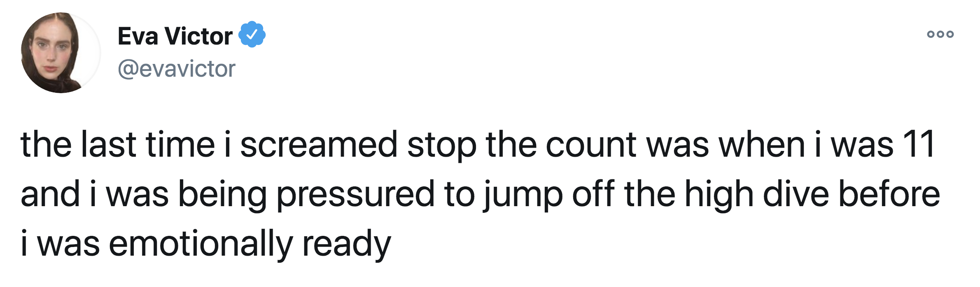Screen dimensions: 980x287
Task: Open the tweet's more options menu
Action: point(940,34)
